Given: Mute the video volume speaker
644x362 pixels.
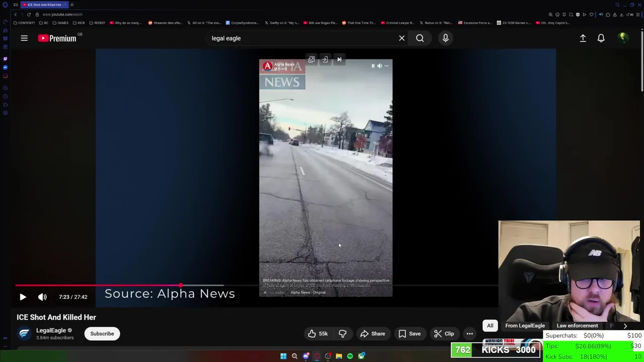Looking at the screenshot, I should (x=42, y=297).
